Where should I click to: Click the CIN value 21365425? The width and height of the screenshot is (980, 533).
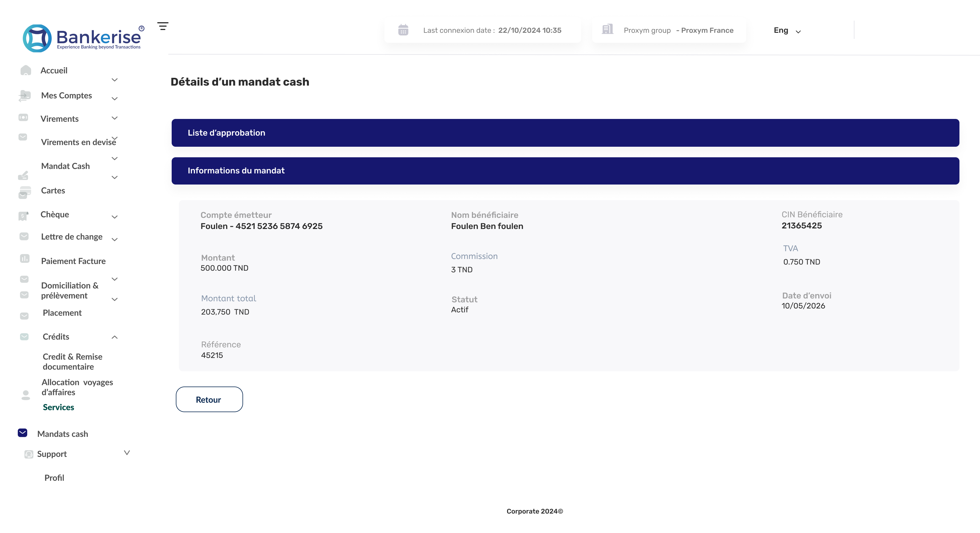802,225
